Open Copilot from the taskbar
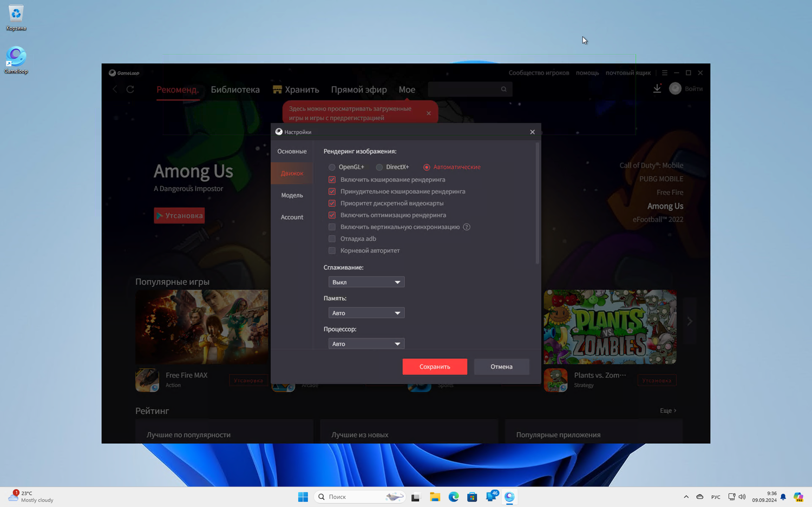 (798, 497)
